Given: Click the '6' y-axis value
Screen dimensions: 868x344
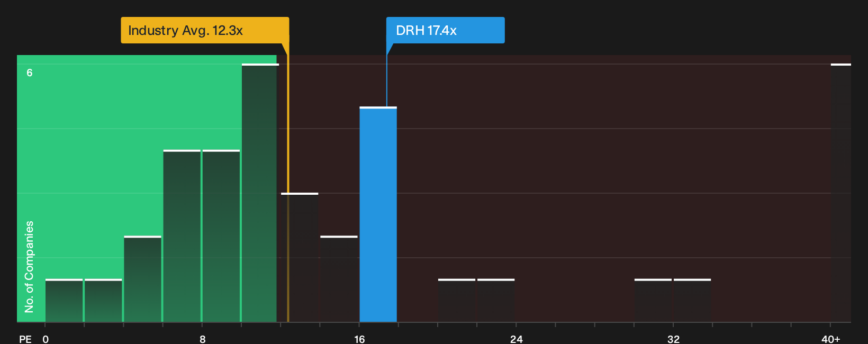Looking at the screenshot, I should tap(30, 73).
